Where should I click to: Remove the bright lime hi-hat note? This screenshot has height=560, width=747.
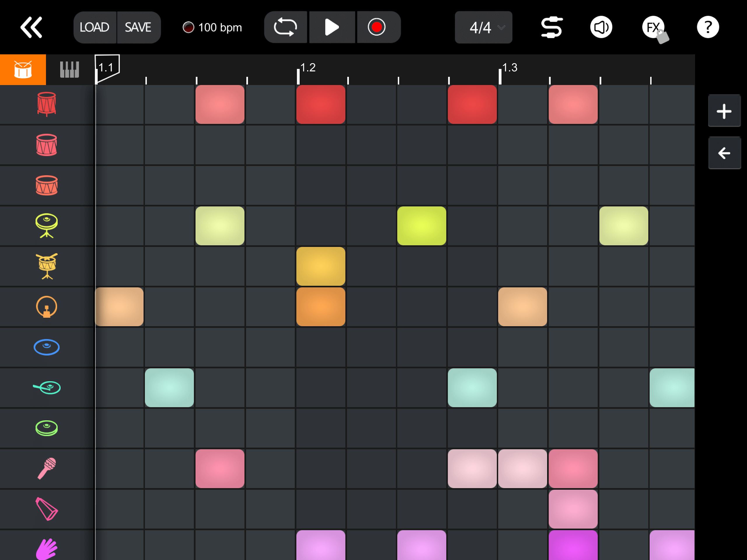[x=421, y=226]
